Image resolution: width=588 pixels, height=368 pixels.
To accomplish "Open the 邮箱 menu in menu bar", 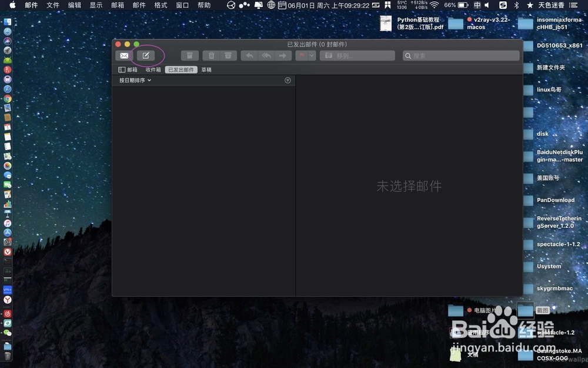I will click(118, 5).
